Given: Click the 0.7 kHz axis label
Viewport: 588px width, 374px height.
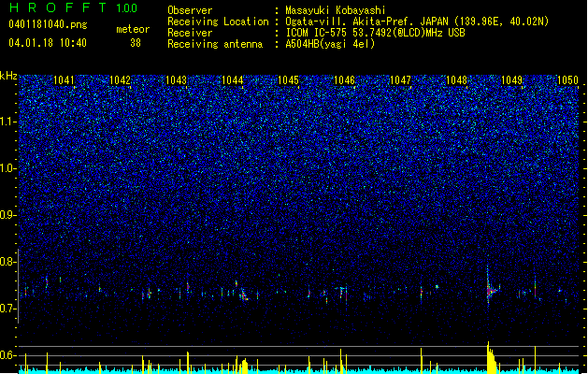Looking at the screenshot, I should coord(8,309).
